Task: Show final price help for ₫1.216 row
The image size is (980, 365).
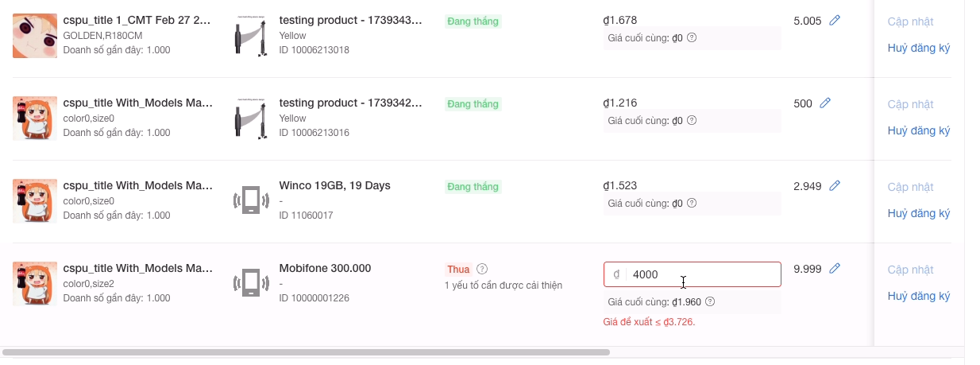Action: [692, 121]
